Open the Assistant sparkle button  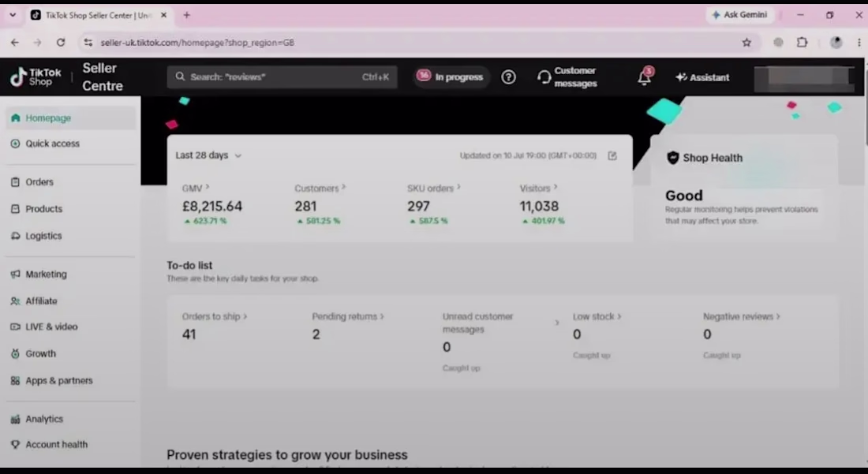point(702,77)
